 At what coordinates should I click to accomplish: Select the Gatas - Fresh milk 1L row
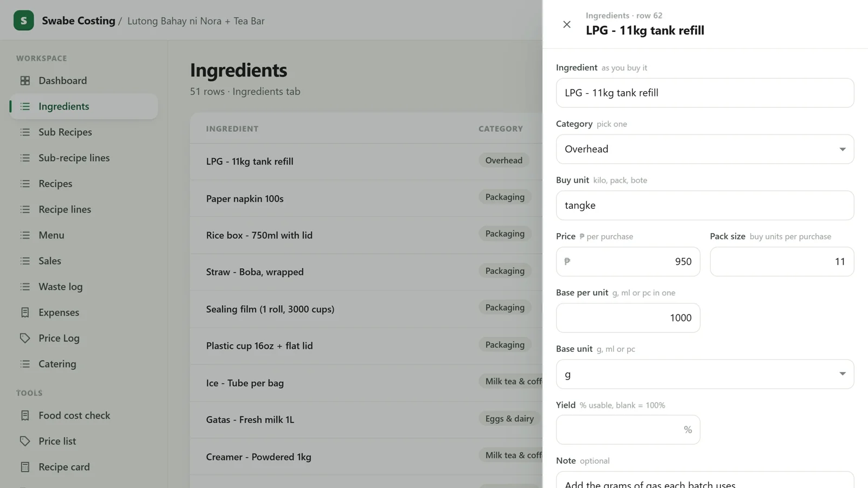click(x=366, y=420)
